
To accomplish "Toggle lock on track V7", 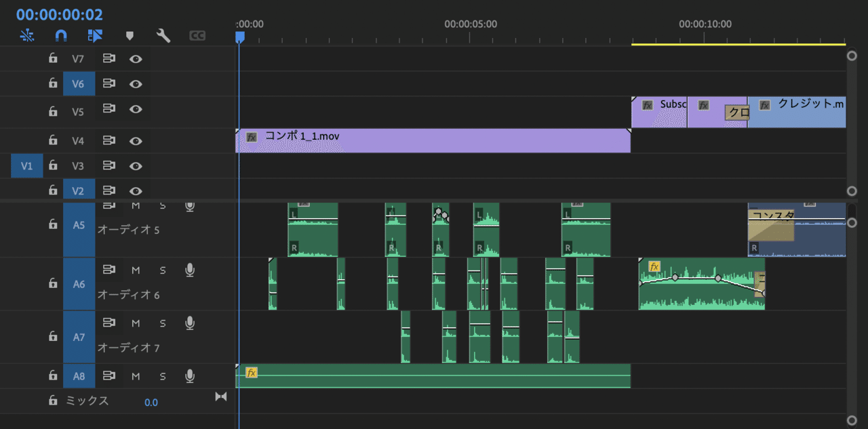I will pos(53,58).
